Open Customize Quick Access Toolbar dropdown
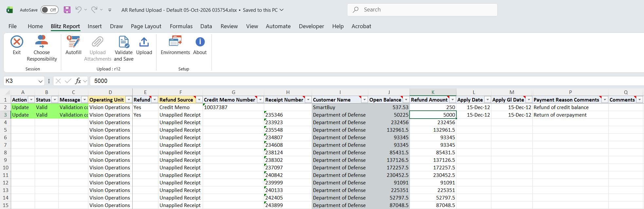Image resolution: width=644 pixels, height=209 pixels. coord(110,10)
